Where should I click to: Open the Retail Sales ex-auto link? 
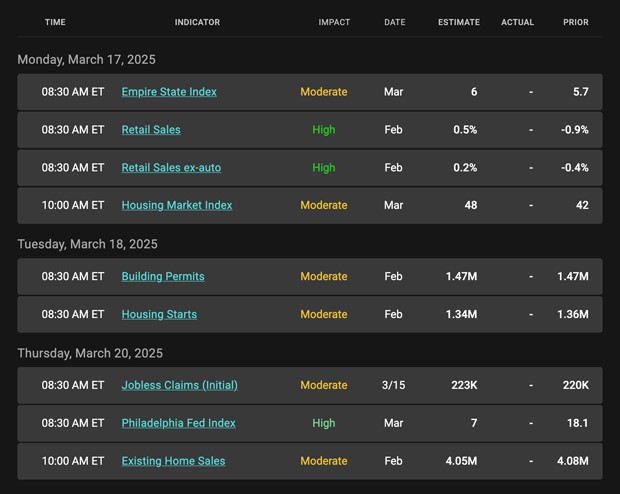click(171, 168)
